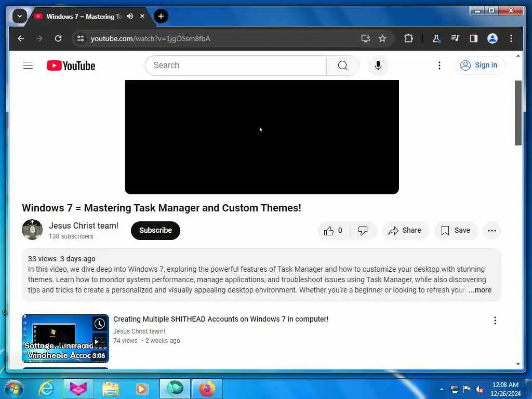Reload the current page
Screen dimensions: 532x399
click(58, 38)
